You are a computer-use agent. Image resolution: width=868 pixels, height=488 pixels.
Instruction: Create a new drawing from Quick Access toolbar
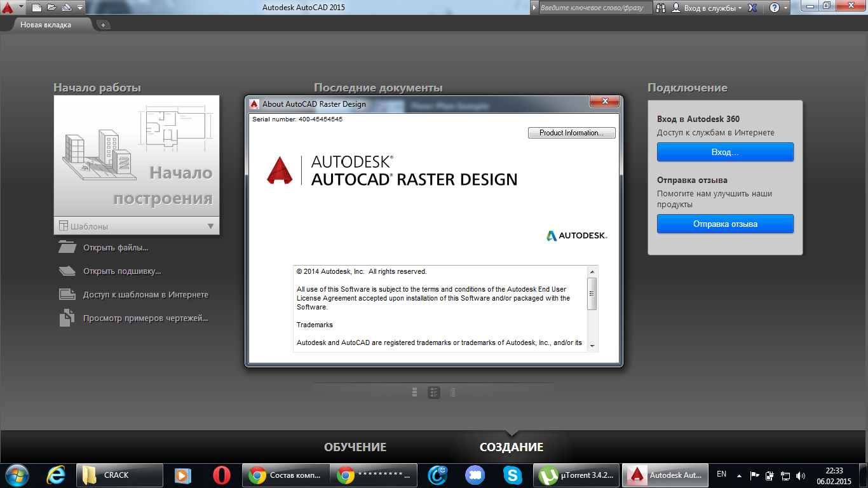[x=37, y=8]
